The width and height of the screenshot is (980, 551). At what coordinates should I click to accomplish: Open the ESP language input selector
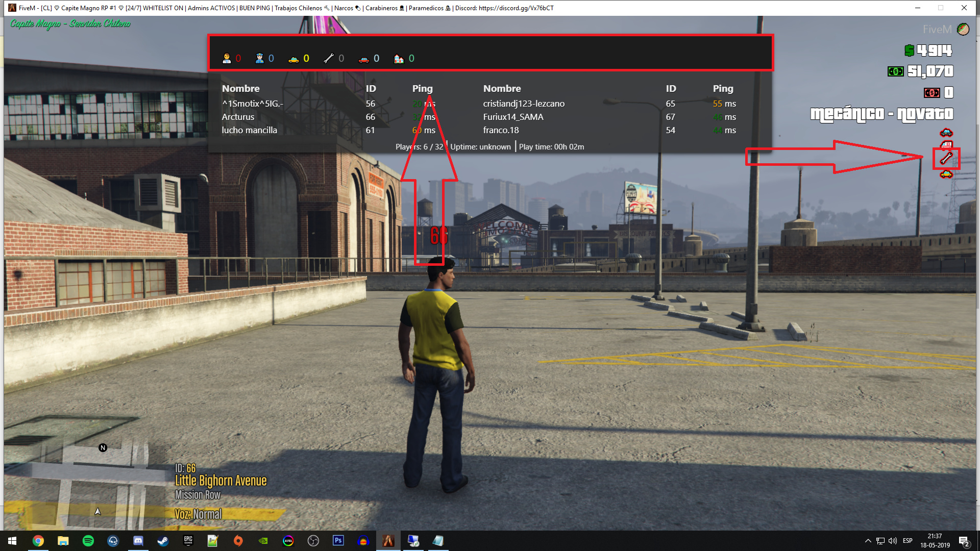coord(908,541)
